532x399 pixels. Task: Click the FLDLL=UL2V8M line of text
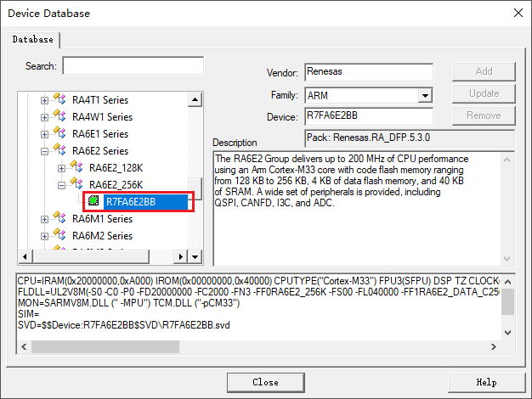(x=258, y=291)
